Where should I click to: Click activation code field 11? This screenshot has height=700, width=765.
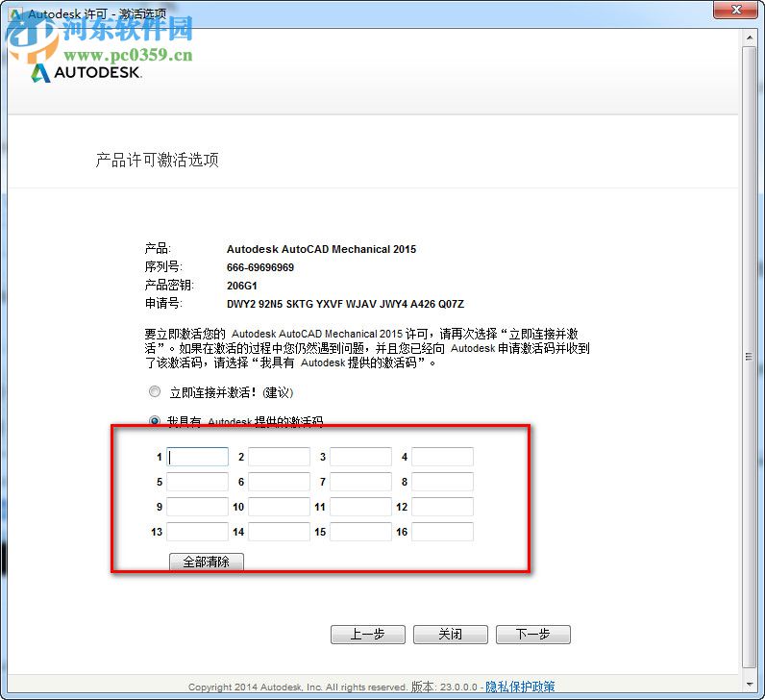click(x=360, y=507)
